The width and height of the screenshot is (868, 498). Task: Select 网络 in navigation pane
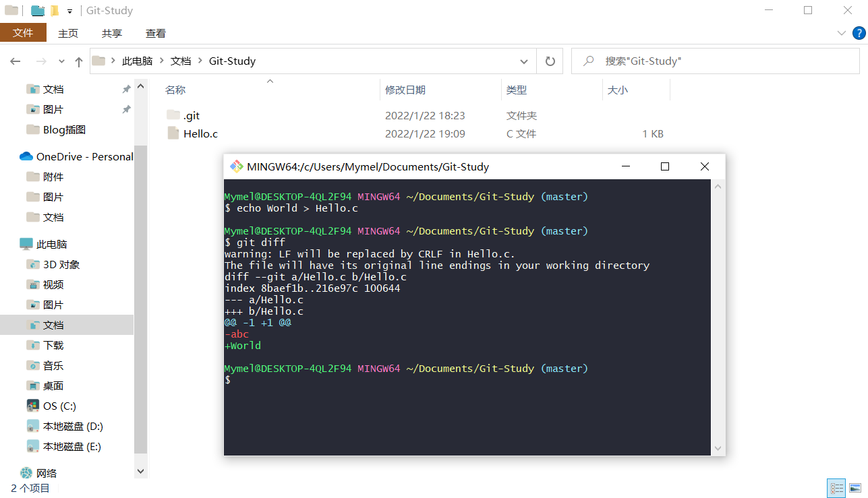point(47,473)
